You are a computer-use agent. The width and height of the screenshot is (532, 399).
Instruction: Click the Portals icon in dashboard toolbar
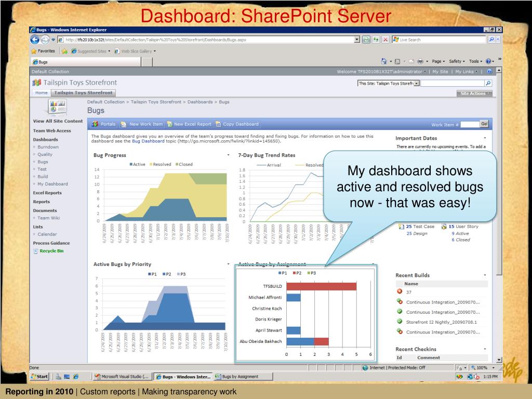pos(95,124)
